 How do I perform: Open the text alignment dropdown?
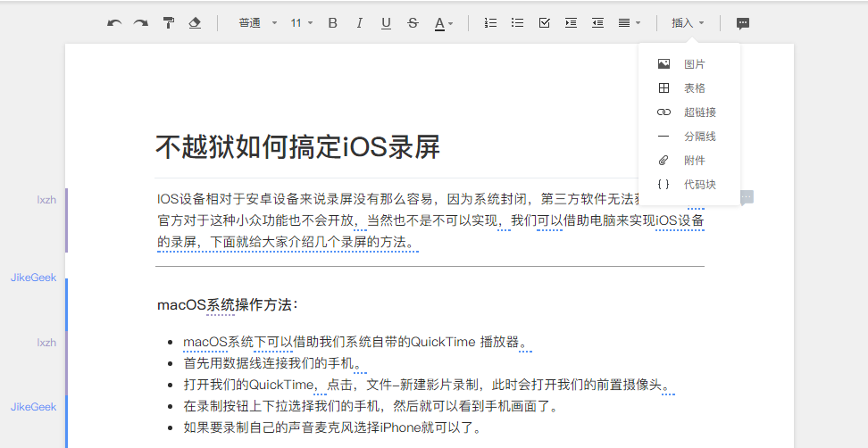pos(630,23)
